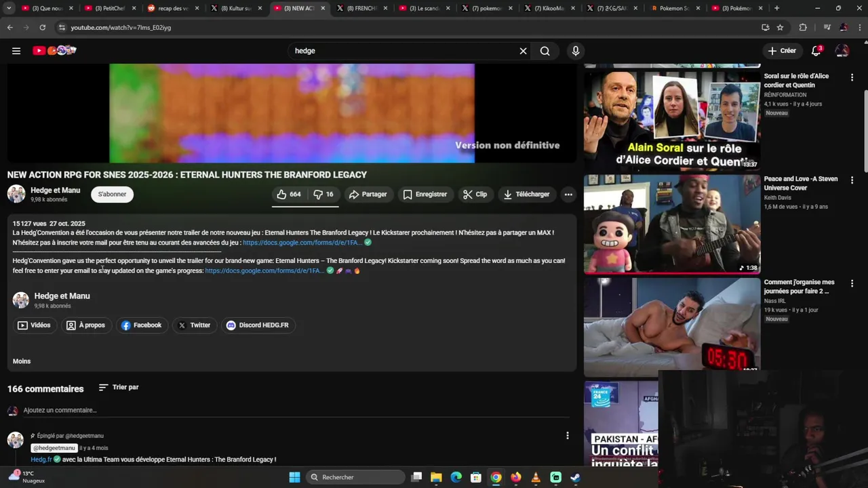868x488 pixels.
Task: Bookmark this page with the star
Action: [780, 27]
